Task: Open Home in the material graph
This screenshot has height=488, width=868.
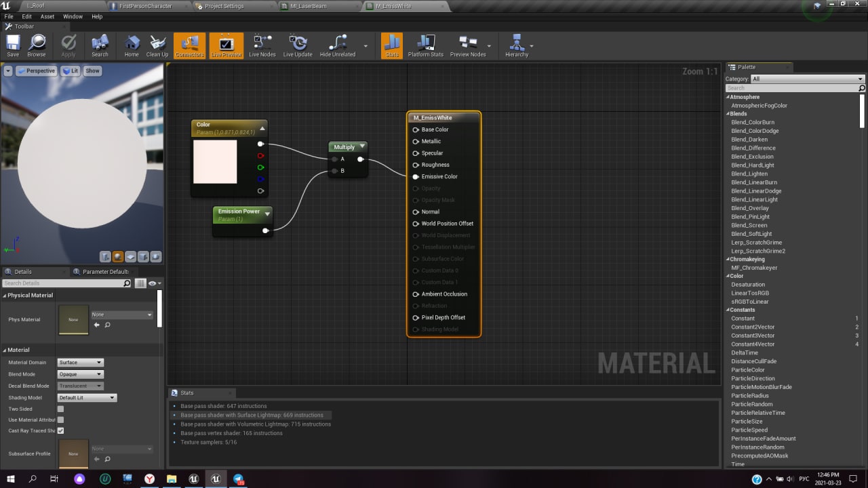Action: pyautogui.click(x=132, y=45)
